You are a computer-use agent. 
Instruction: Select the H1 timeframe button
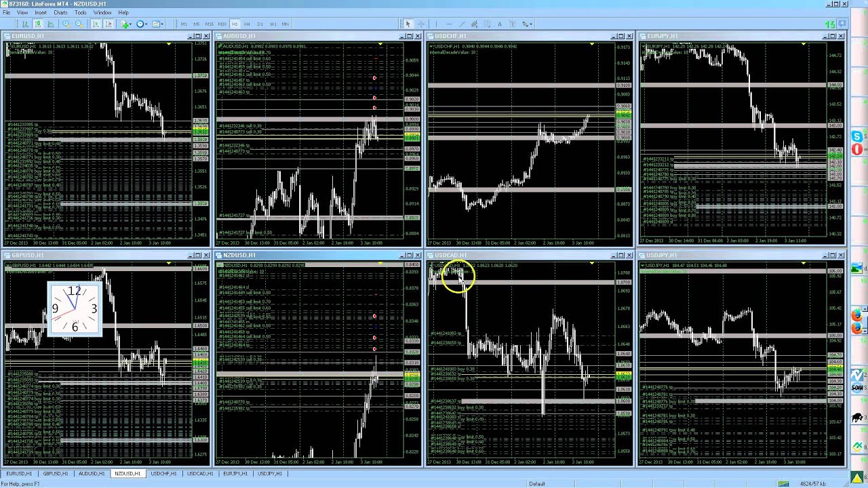click(235, 24)
